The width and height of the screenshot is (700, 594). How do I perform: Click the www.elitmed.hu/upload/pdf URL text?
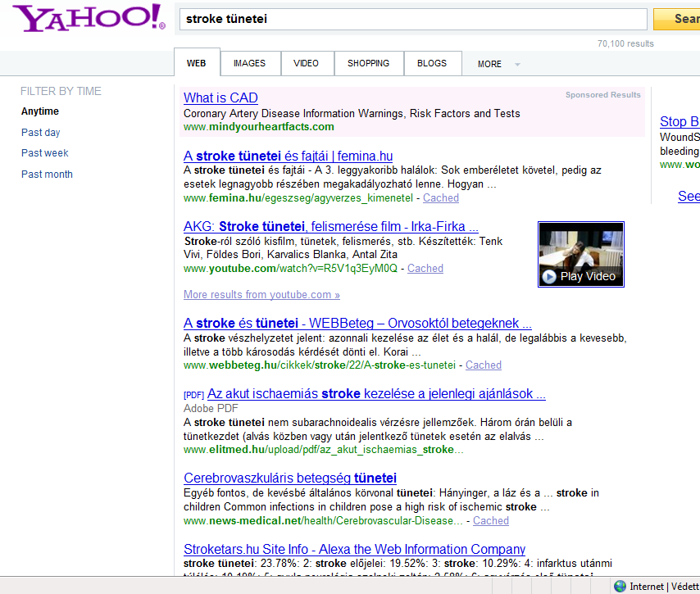pyautogui.click(x=323, y=450)
